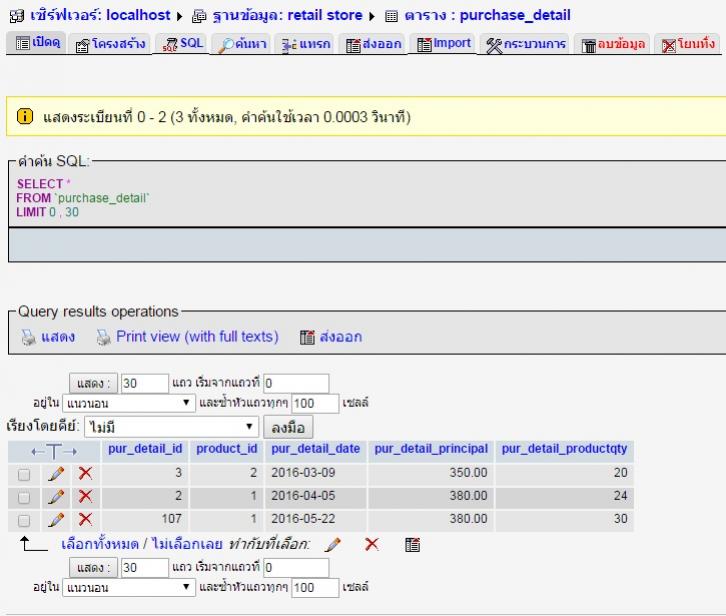
Task: Click lower start row field showing 0
Action: point(296,568)
